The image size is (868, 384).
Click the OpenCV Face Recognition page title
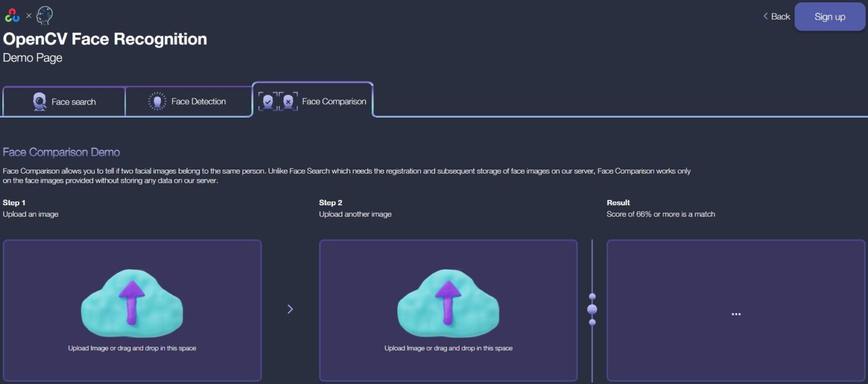click(x=105, y=39)
